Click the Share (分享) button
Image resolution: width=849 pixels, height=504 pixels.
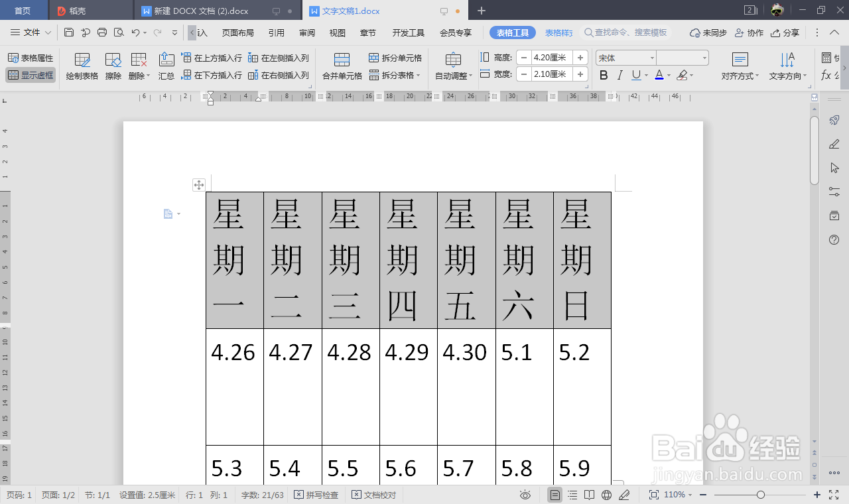point(785,32)
